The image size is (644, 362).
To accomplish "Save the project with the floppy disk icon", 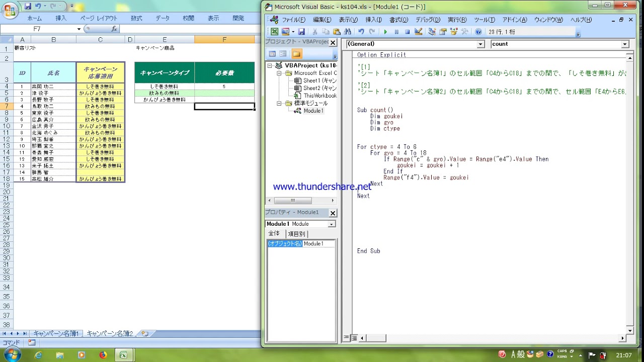I will click(301, 32).
